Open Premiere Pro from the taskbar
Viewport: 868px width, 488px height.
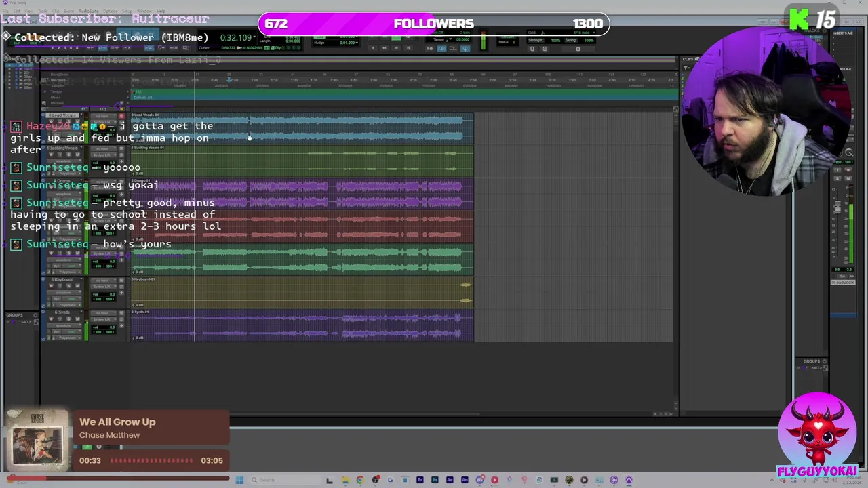click(x=420, y=480)
